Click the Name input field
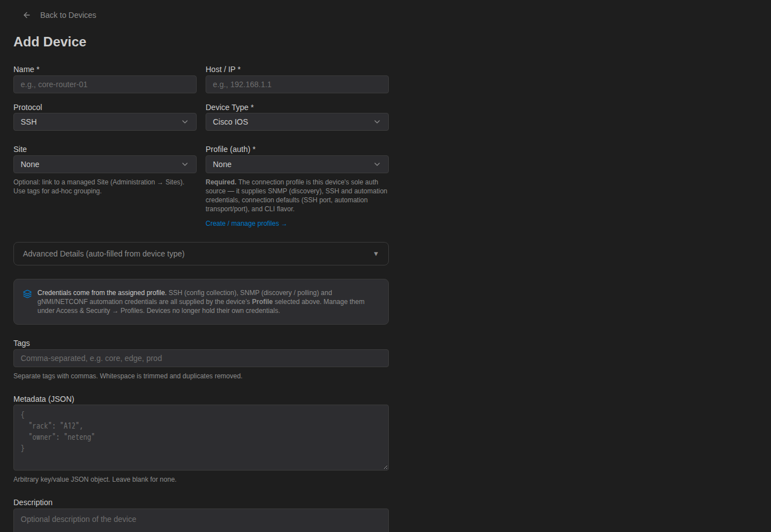Viewport: 771px width, 532px height. (105, 84)
